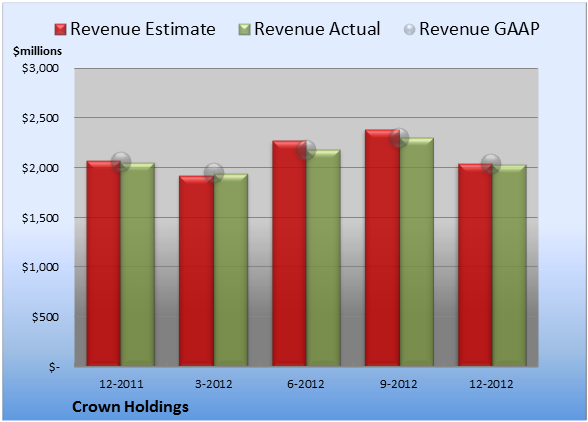Select the red estimate bar for 6-2012
Screen dimensions: 588x422
(289, 253)
